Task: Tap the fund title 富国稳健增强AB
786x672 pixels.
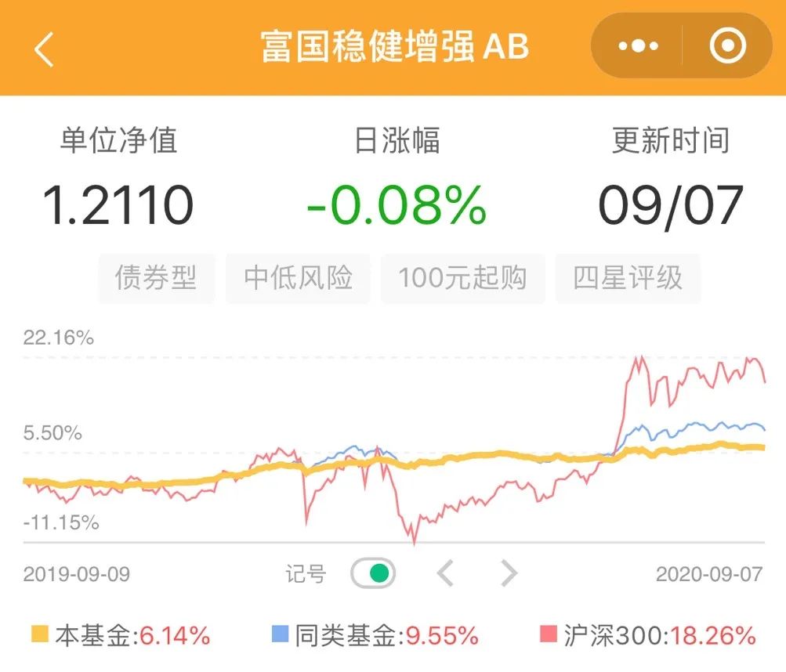Action: point(395,46)
